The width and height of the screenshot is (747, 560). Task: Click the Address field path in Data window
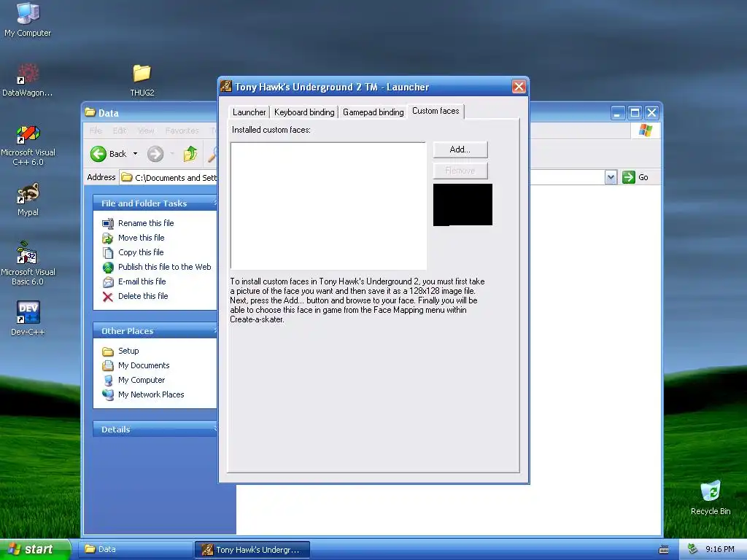coord(175,178)
